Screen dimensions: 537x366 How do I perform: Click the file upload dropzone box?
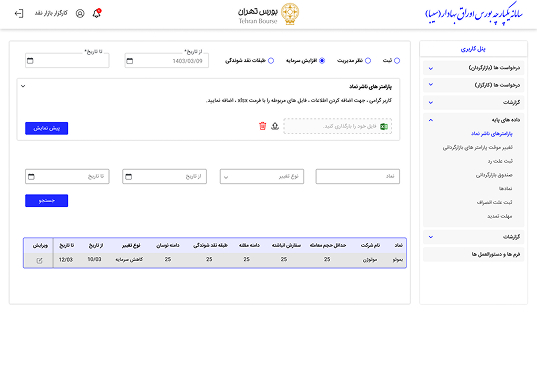[x=338, y=126]
